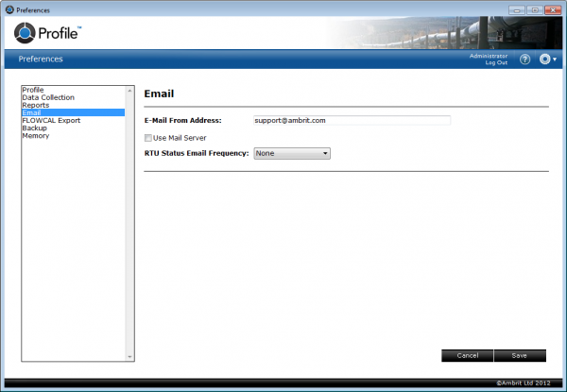Screen dimensions: 567x392
Task: Click the Preferences window title bar icon
Action: (9, 9)
